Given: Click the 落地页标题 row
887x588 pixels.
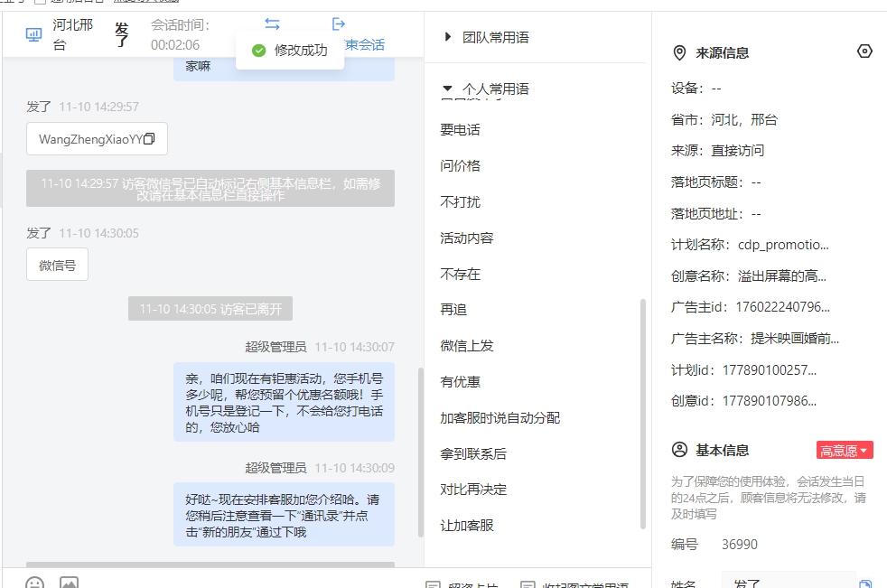Looking at the screenshot, I should point(716,182).
